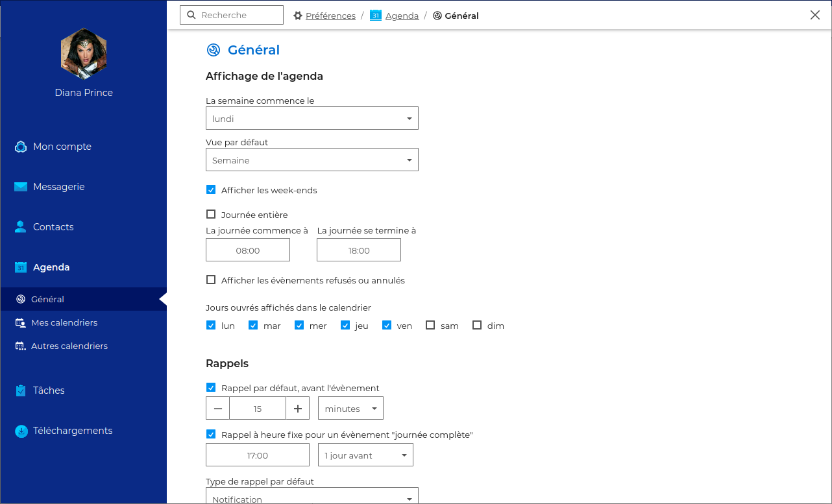Click the Mon compte sidebar icon
The width and height of the screenshot is (832, 504).
click(20, 147)
